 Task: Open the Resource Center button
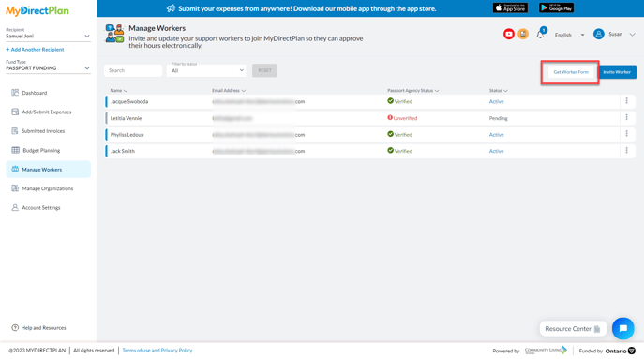pyautogui.click(x=573, y=329)
